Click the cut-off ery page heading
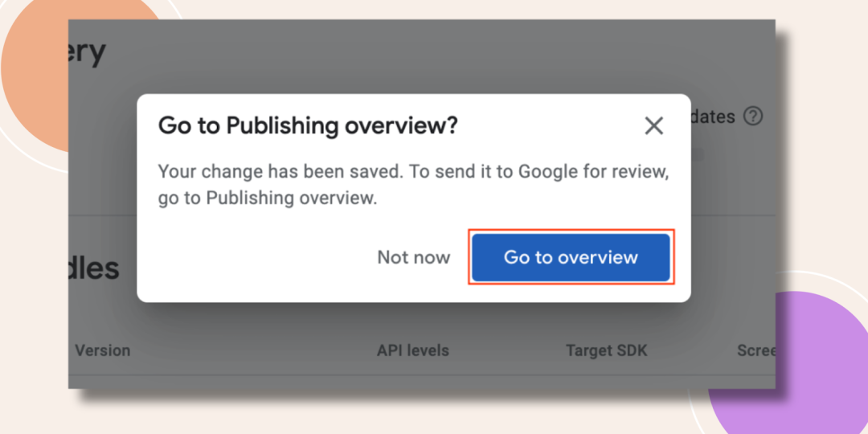Screen dimensions: 868x434 coord(87,52)
